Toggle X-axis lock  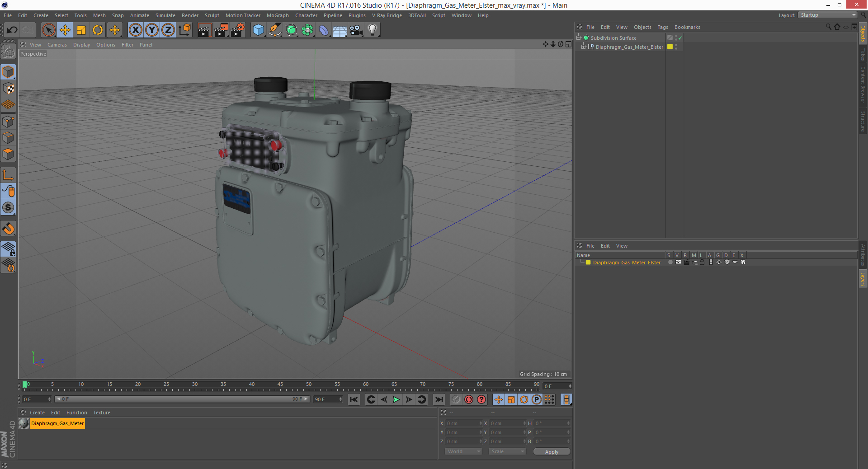click(x=135, y=30)
